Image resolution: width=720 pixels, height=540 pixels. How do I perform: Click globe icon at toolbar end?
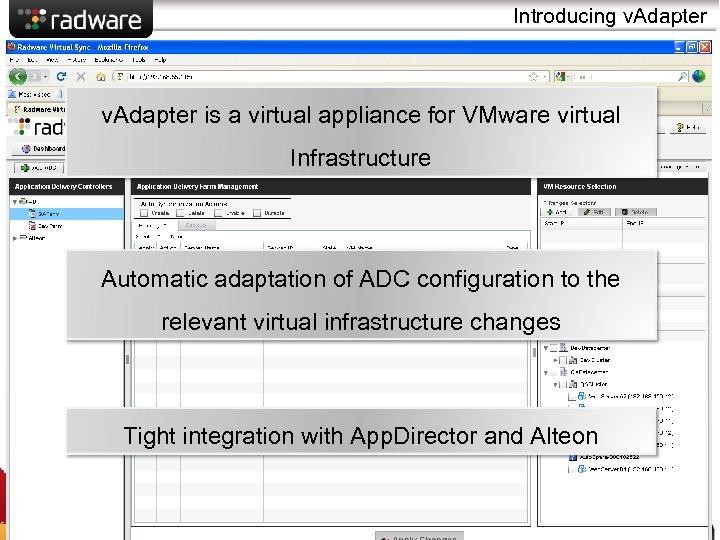pos(698,76)
